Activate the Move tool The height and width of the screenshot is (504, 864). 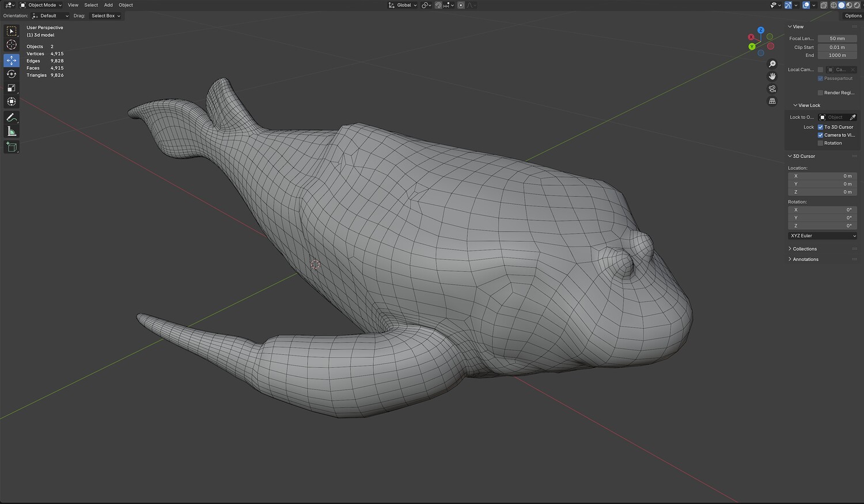(12, 60)
